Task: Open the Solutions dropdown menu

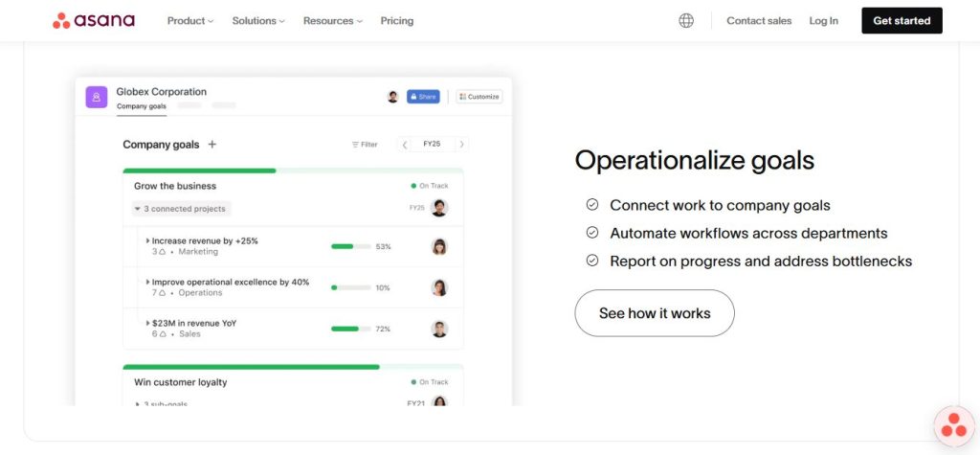Action: click(x=258, y=20)
